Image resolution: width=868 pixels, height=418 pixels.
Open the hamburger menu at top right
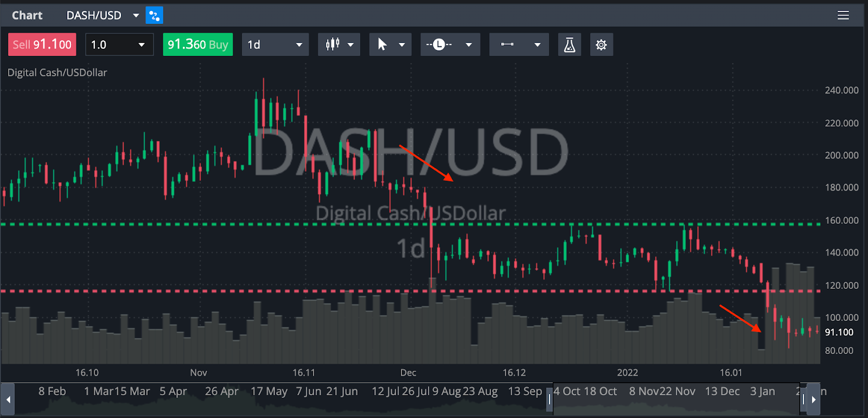tap(843, 15)
